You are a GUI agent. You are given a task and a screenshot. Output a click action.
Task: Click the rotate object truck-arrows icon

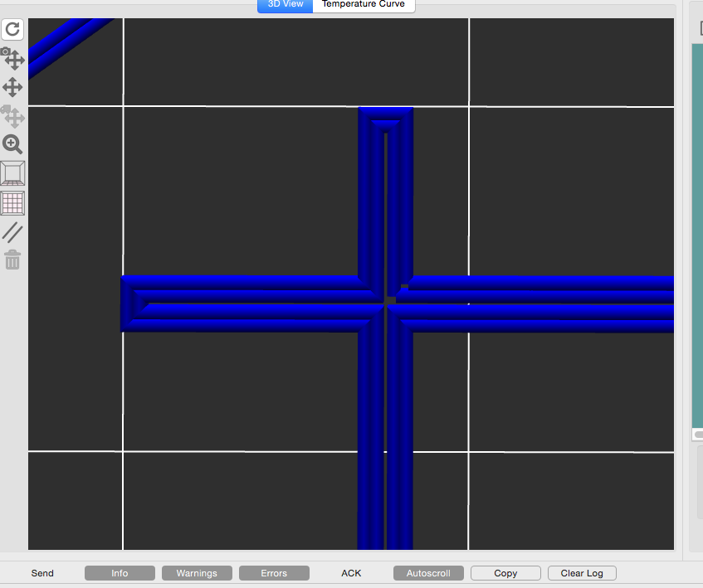tap(12, 115)
